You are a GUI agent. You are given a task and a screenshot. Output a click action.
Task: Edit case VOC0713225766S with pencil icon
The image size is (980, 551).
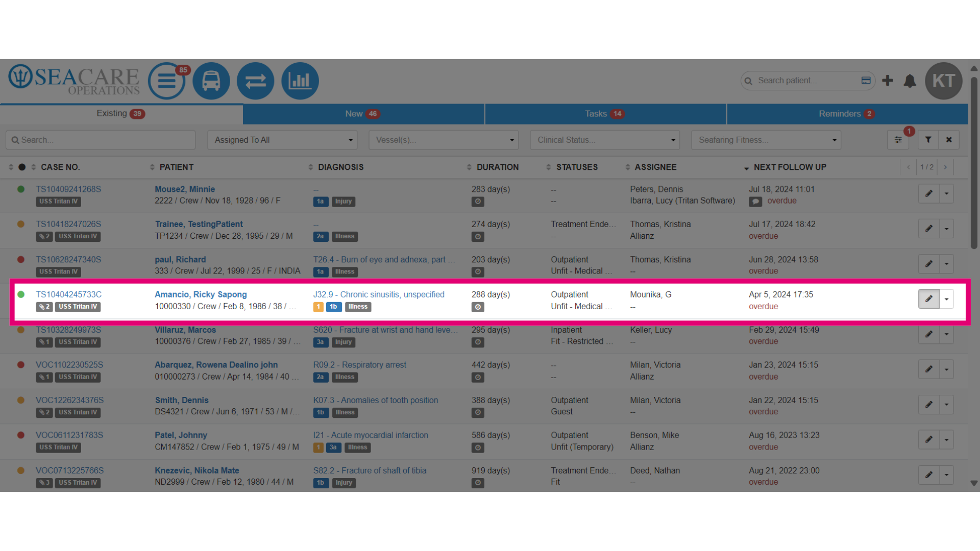(x=929, y=475)
